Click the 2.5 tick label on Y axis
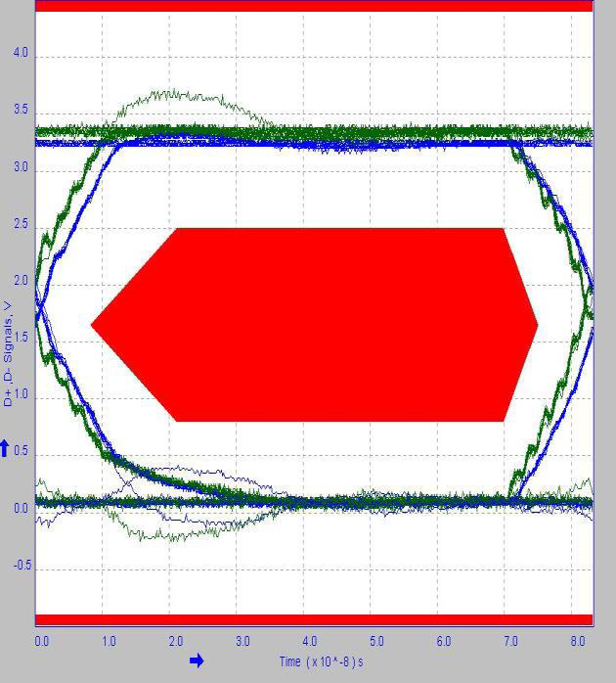The image size is (616, 683). [20, 226]
